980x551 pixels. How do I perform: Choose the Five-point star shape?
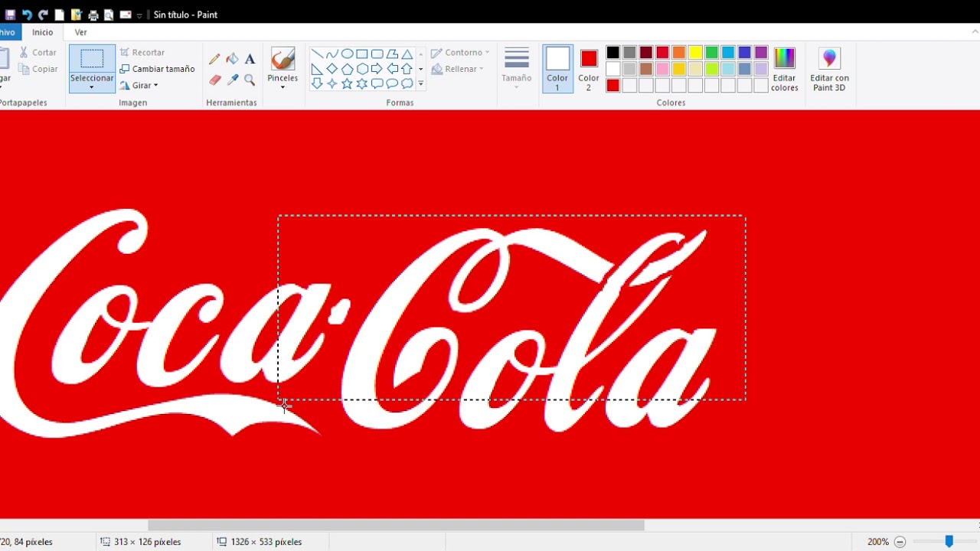point(347,83)
